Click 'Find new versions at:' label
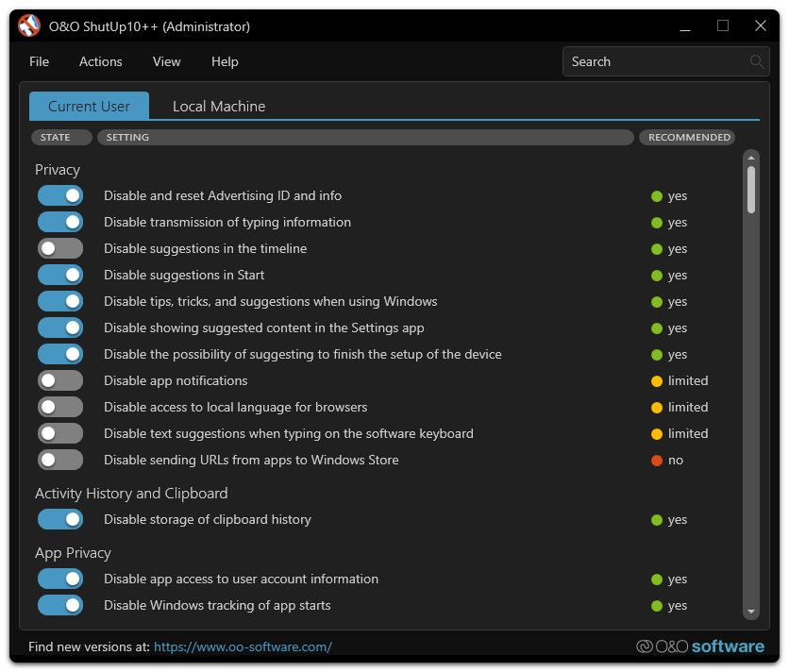 click(x=89, y=647)
